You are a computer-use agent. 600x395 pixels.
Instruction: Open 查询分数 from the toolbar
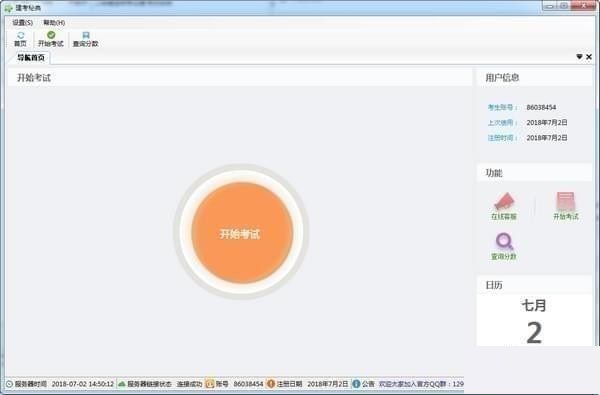[85, 39]
